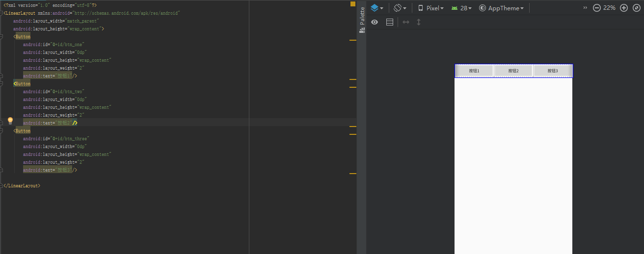This screenshot has height=254, width=644.
Task: Change the API level 28 dropdown
Action: (461, 8)
